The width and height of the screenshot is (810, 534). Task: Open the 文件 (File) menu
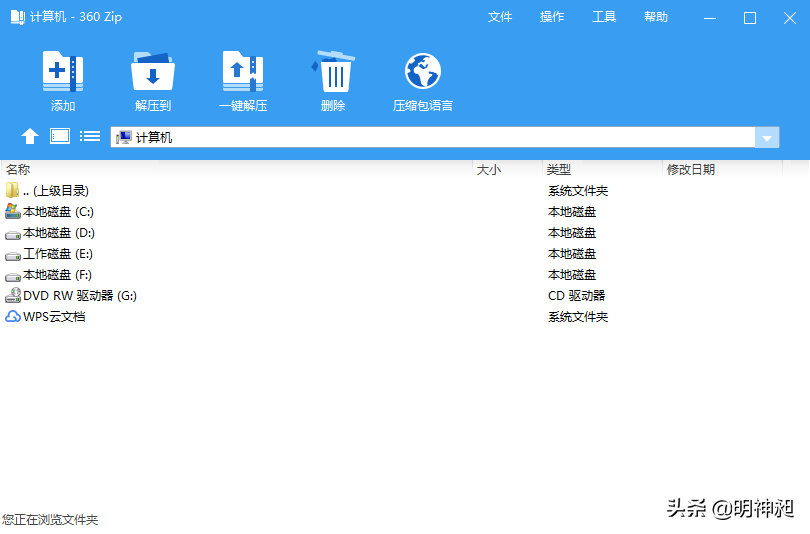[x=500, y=17]
